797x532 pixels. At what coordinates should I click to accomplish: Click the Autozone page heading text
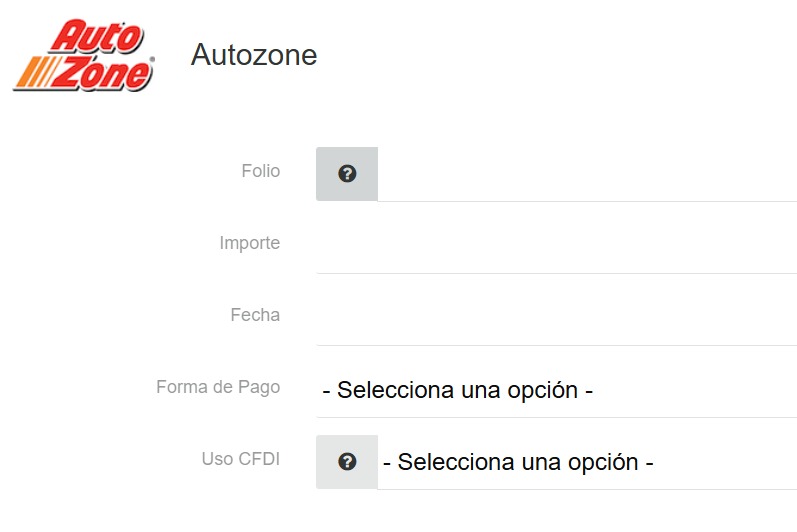(254, 55)
